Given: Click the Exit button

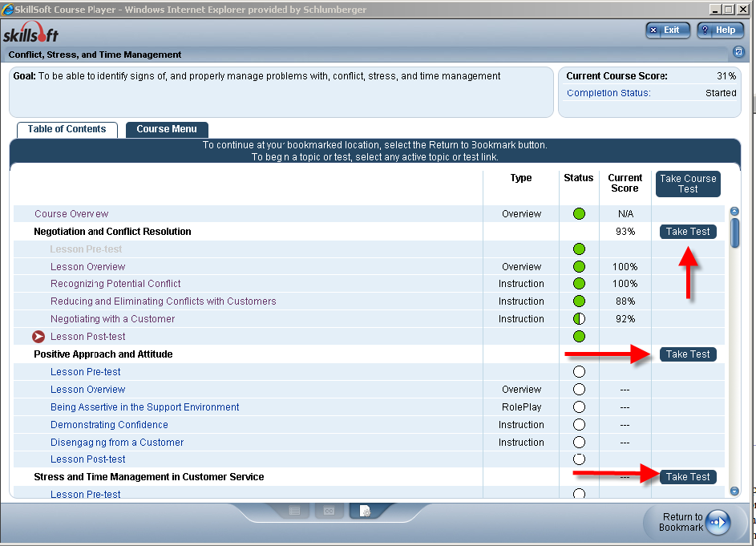Looking at the screenshot, I should [668, 30].
